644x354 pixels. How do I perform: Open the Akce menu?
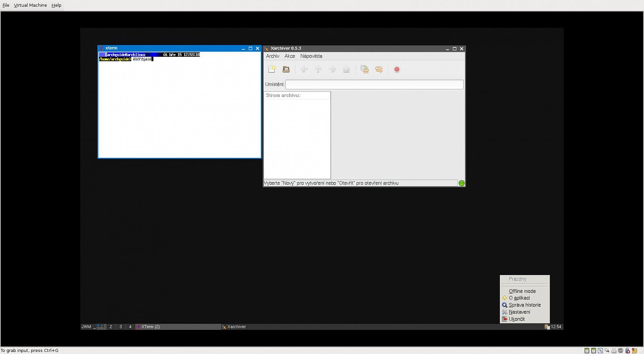tap(290, 56)
